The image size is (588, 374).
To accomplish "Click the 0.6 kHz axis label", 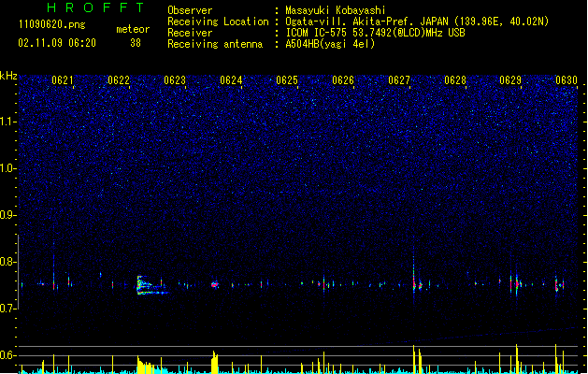I will pyautogui.click(x=8, y=355).
